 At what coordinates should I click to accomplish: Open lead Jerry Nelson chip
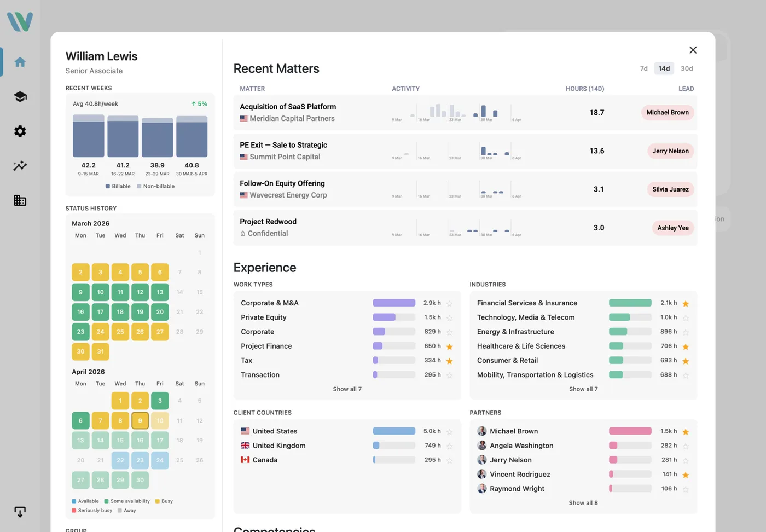[x=670, y=151]
